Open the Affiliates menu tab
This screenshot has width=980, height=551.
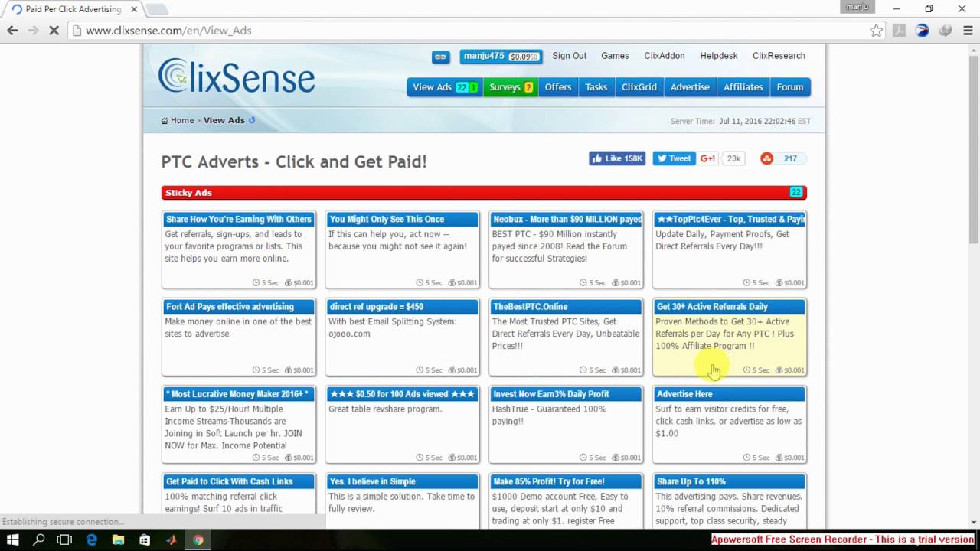(x=743, y=87)
